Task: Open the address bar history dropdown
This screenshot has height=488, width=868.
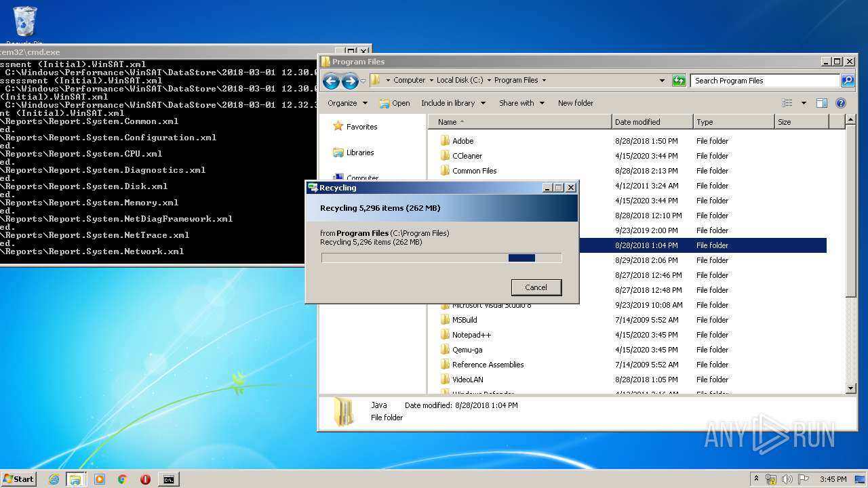Action: [663, 80]
